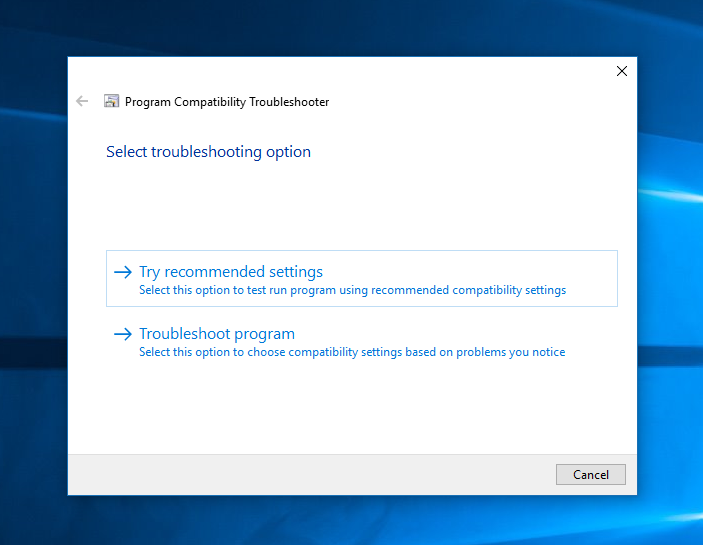Close the troubleshooter dialog with X
Screen dimensions: 703x545
(621, 71)
